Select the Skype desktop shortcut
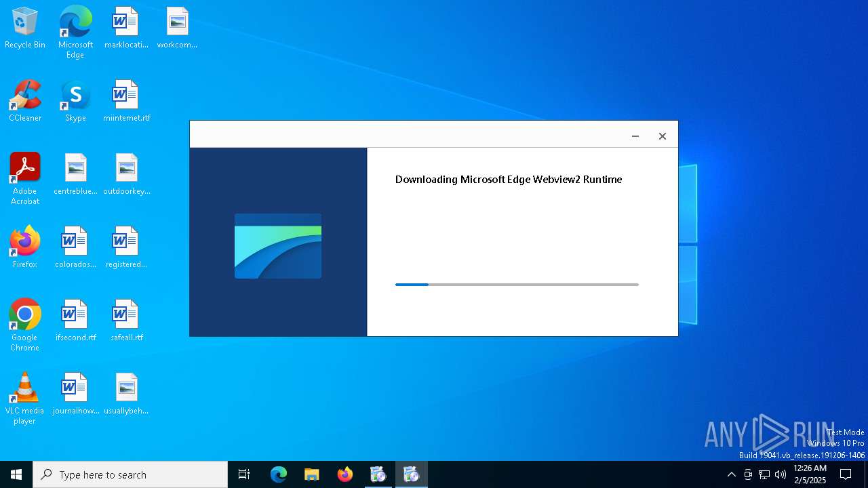 point(75,102)
